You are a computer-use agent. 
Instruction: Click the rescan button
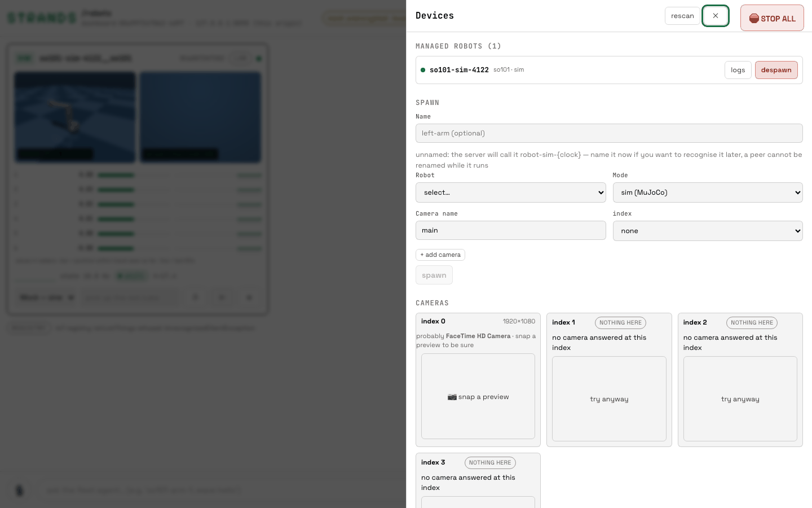(x=682, y=16)
